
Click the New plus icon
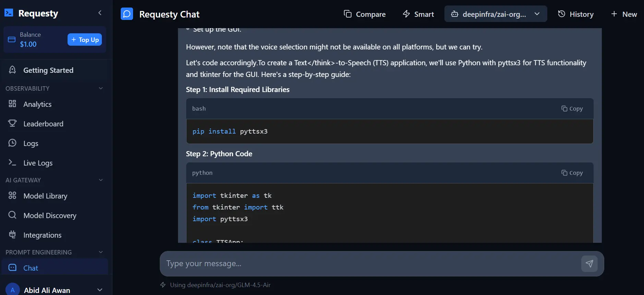pyautogui.click(x=614, y=14)
